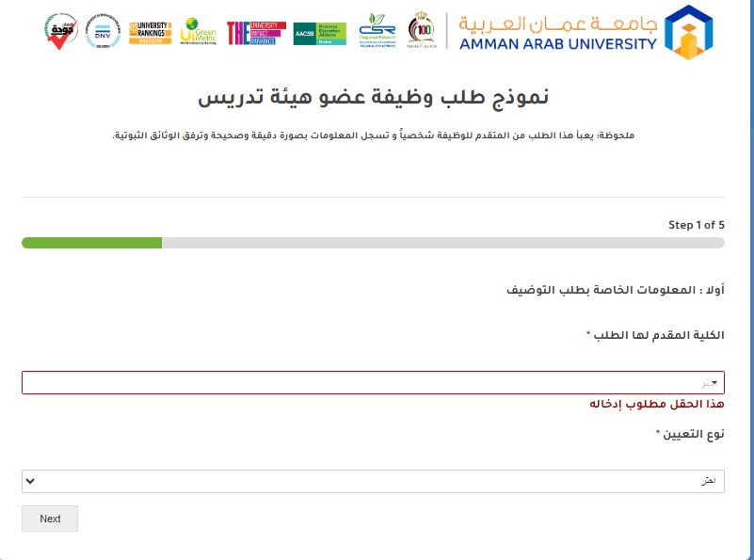
Task: Click the UI GreenMetric logo
Action: 198,33
